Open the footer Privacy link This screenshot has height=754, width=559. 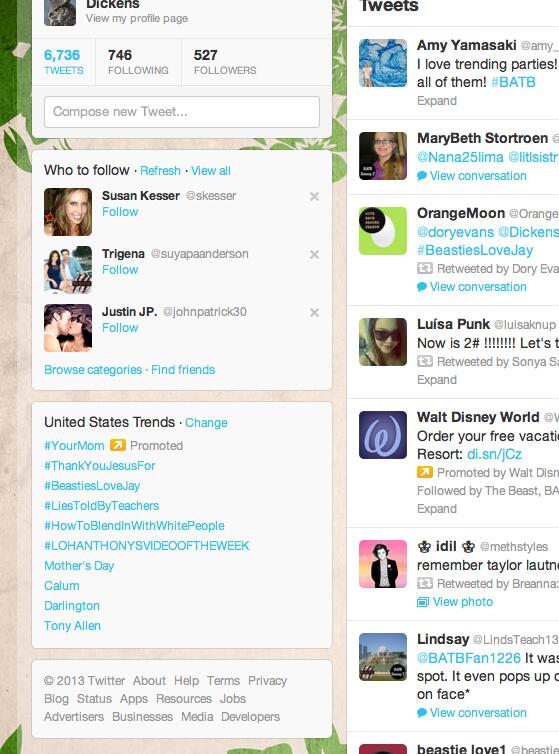coord(267,681)
